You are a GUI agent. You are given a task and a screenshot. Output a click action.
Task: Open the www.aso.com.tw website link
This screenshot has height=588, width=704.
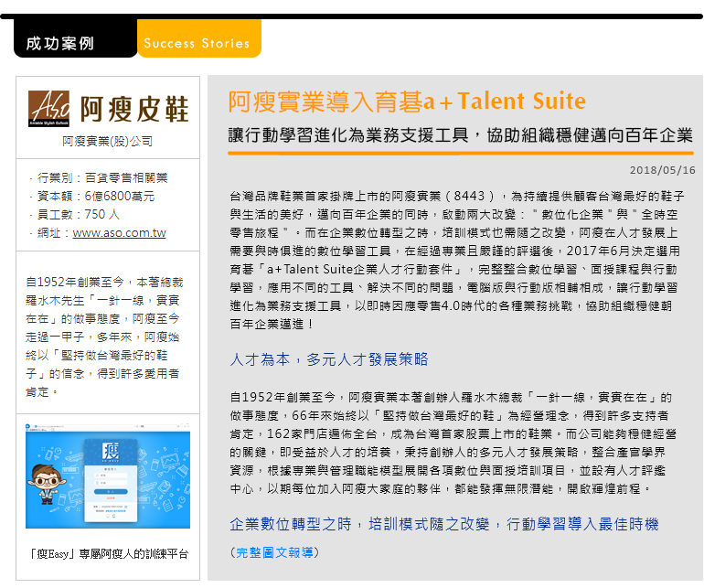coord(119,233)
